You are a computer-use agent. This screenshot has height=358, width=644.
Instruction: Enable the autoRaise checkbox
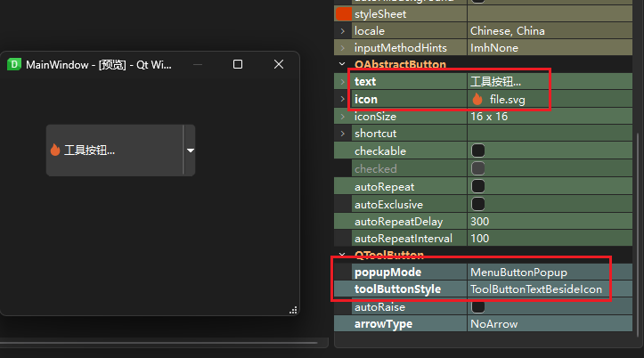[478, 306]
